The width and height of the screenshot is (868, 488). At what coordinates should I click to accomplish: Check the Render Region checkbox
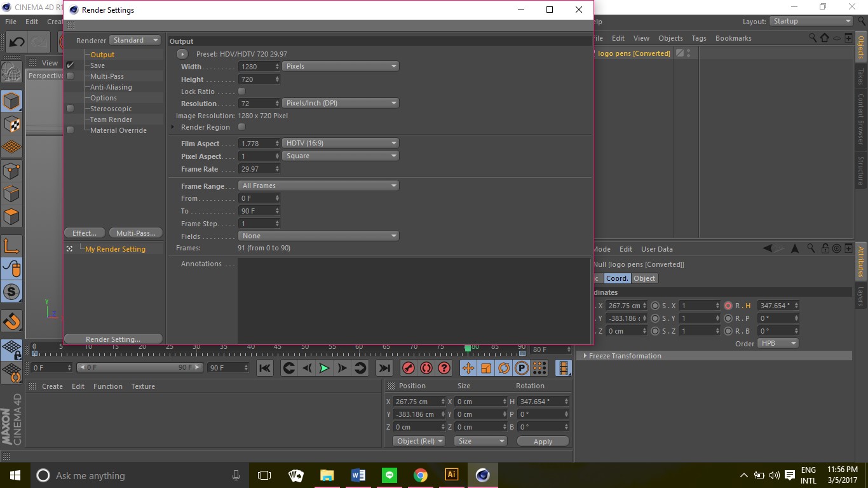tap(241, 127)
